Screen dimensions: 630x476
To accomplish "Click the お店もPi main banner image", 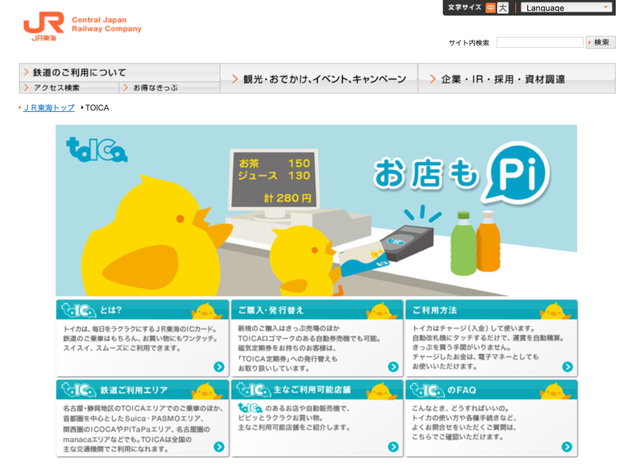I will (x=316, y=210).
